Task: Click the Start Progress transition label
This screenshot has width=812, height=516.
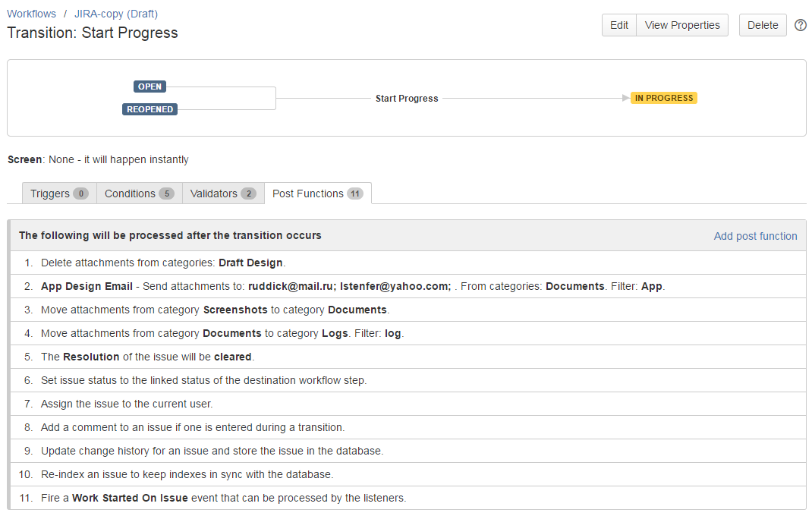Action: point(407,99)
